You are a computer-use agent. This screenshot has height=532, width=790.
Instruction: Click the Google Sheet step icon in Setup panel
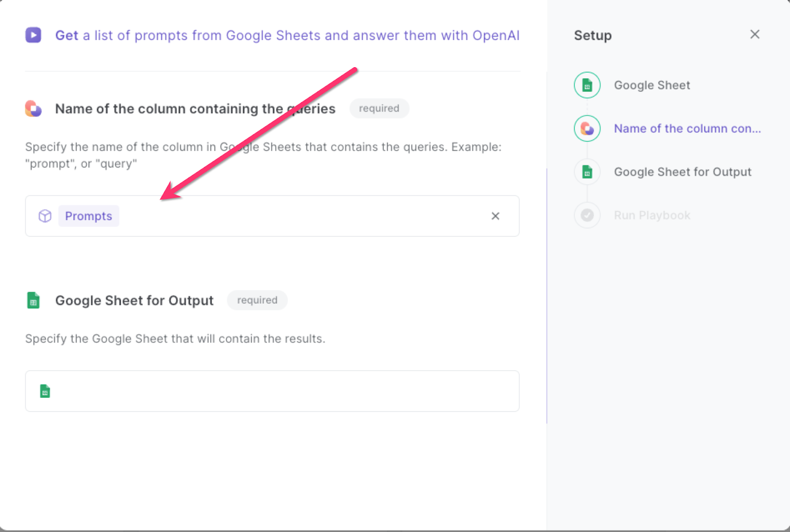pos(587,85)
